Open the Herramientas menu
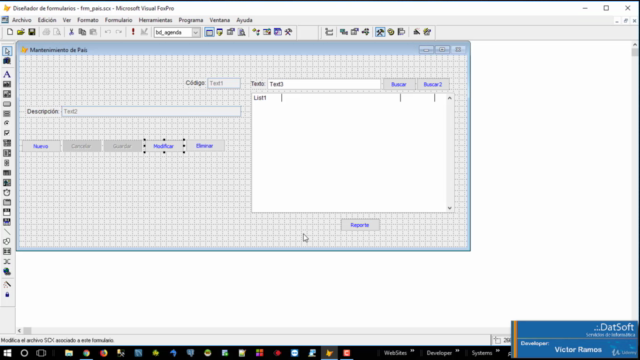640x360 pixels. [156, 20]
